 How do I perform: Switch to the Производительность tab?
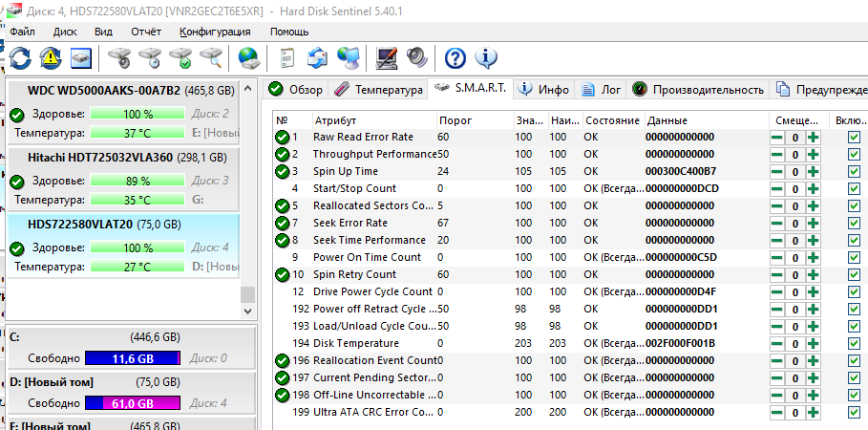click(x=699, y=89)
